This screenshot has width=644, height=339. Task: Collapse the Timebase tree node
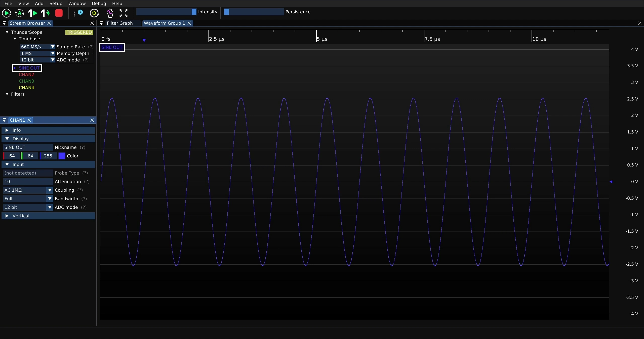[x=15, y=39]
